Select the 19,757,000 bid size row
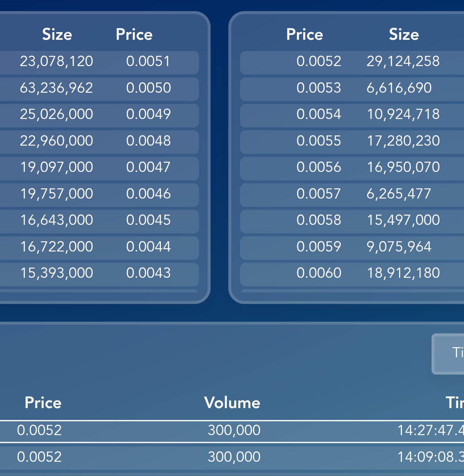Screen dimensions: 464x476 [57, 194]
